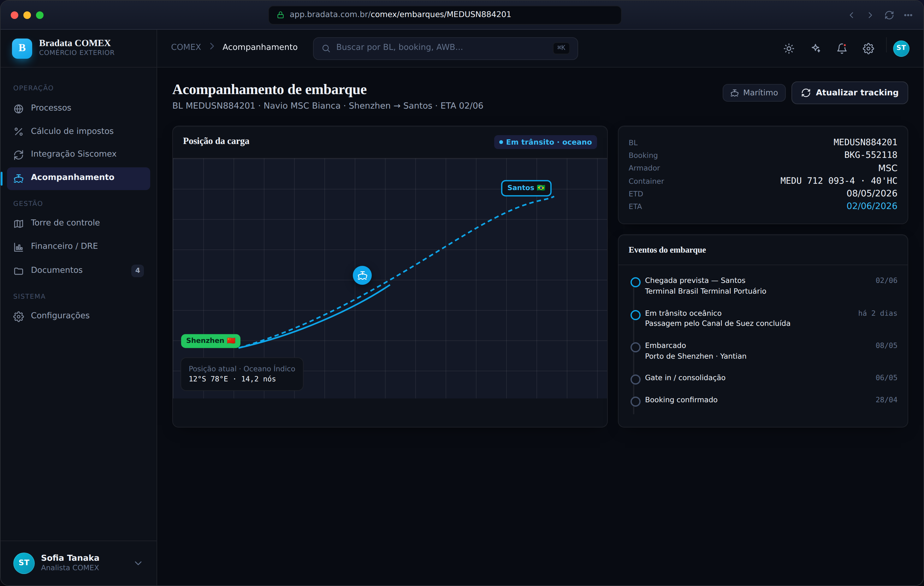Open Configurações in the sidebar
The height and width of the screenshot is (586, 924).
79,316
